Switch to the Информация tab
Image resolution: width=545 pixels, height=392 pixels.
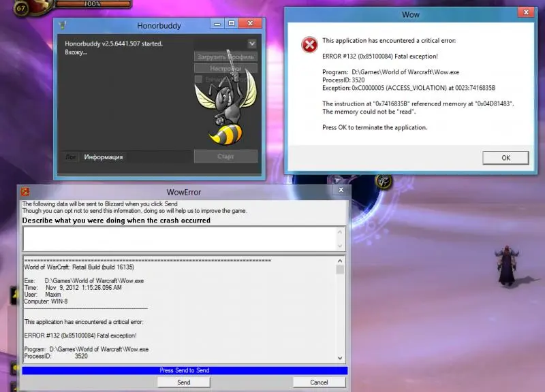104,157
